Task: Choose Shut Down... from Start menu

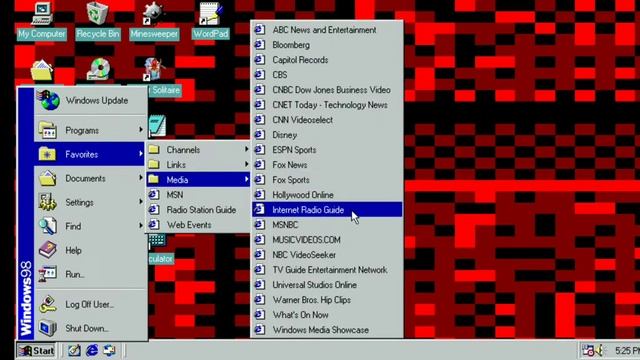Action: (x=91, y=328)
